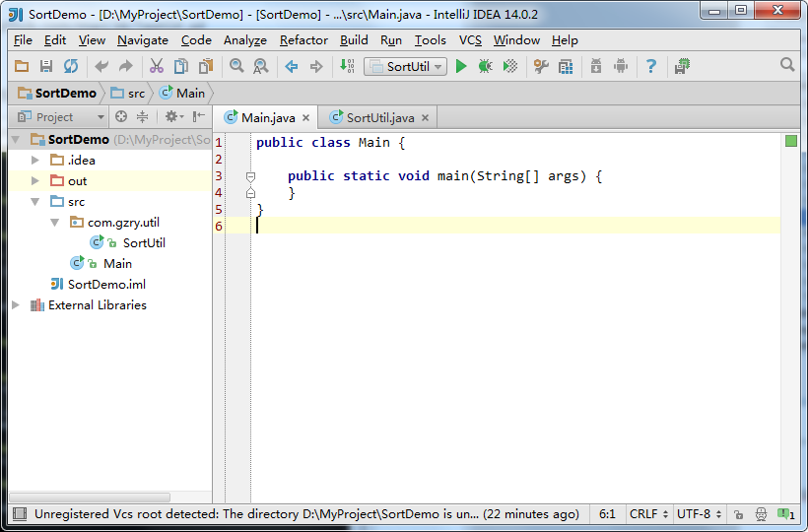Click the Paste clipboard icon

206,66
